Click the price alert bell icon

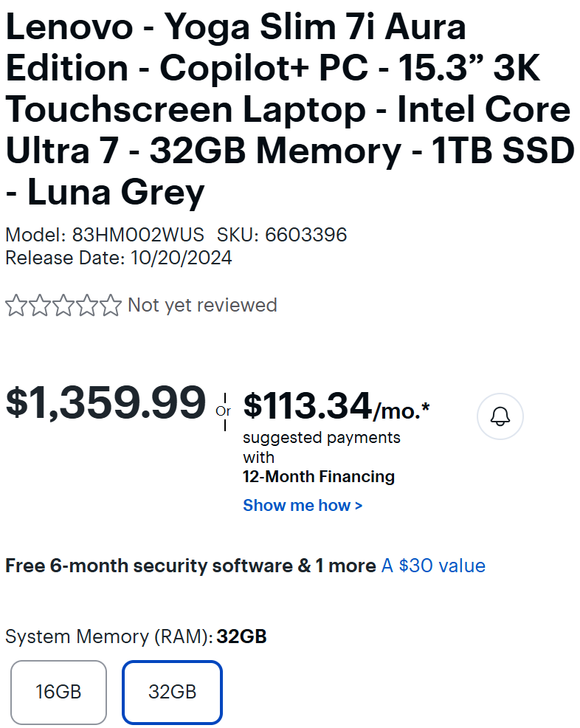tap(500, 416)
